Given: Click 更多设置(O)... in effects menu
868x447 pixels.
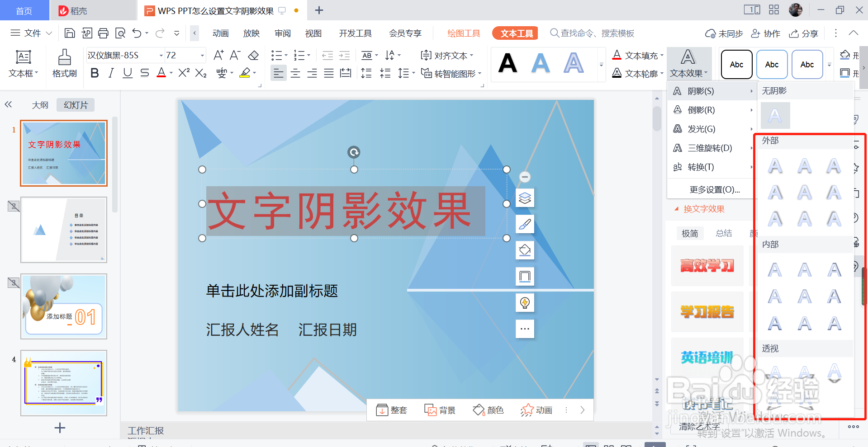Looking at the screenshot, I should coord(715,189).
